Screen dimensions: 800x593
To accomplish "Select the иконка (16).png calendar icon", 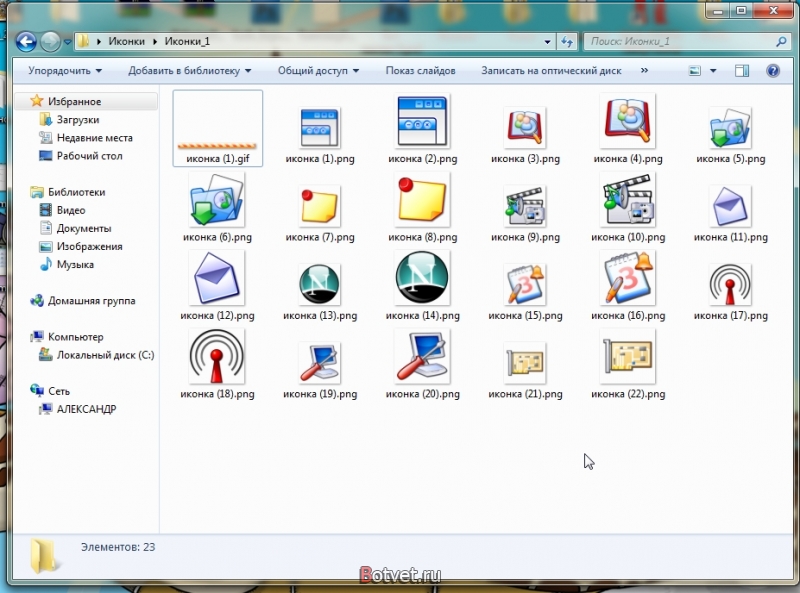I will pos(628,278).
